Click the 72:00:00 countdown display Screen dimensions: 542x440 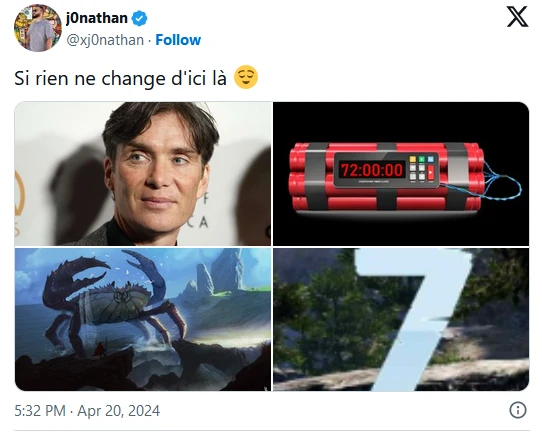click(x=372, y=170)
